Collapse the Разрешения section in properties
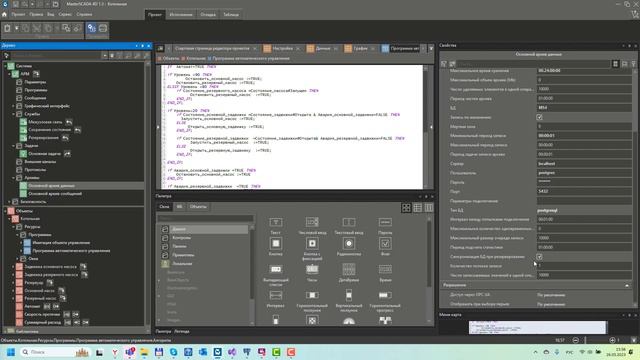This screenshot has width=640, height=360. click(627, 285)
